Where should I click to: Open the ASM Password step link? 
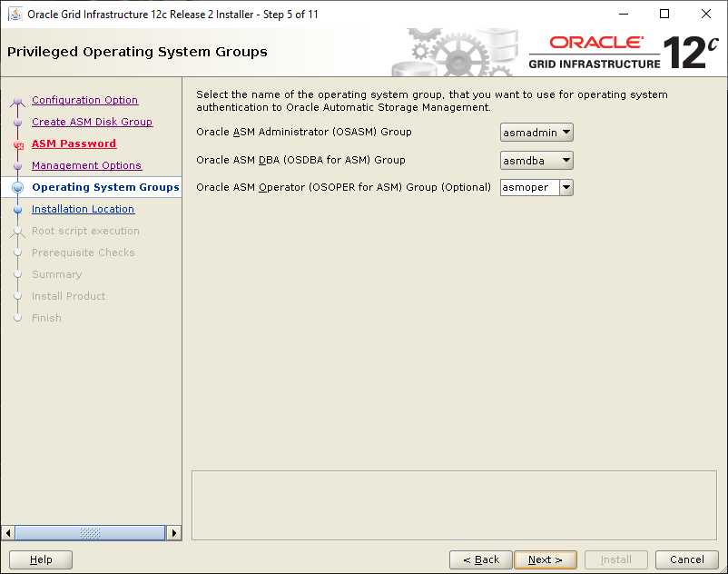[x=74, y=143]
